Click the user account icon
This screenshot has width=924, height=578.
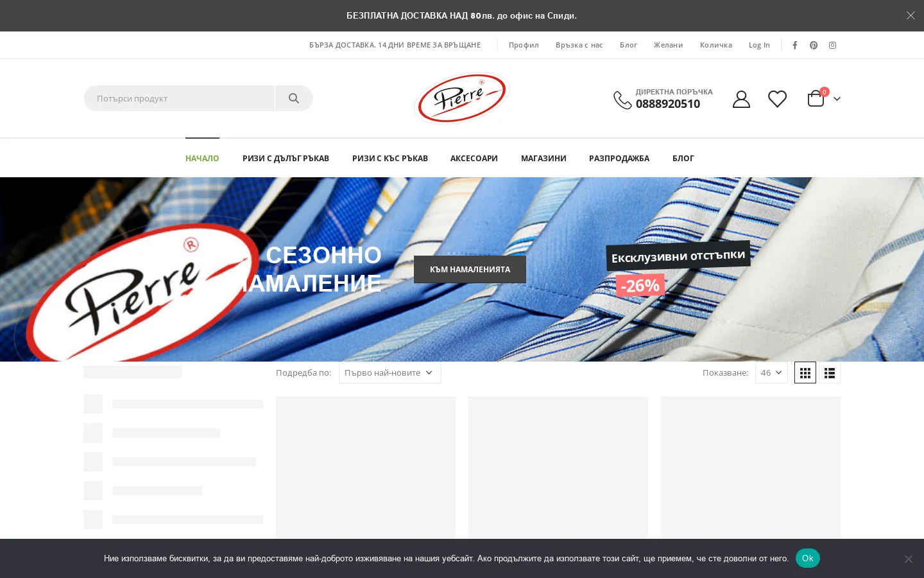pos(741,99)
